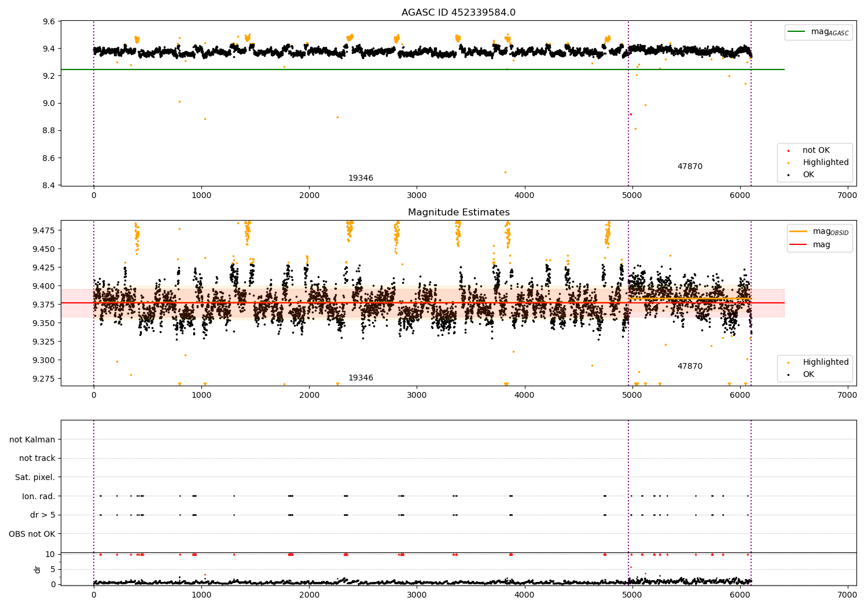This screenshot has height=608, width=868.
Task: Click 'Highlighted' in the top plot legend
Action: (x=825, y=163)
